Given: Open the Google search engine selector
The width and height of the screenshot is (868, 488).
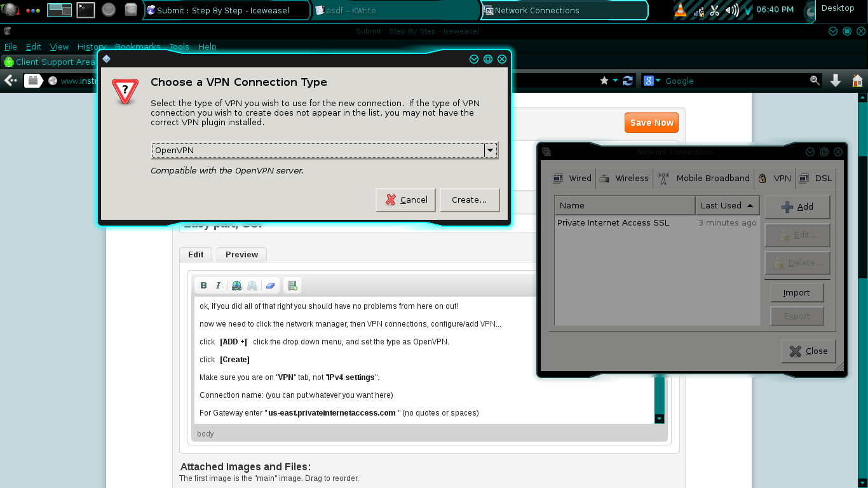Looking at the screenshot, I should tap(652, 81).
